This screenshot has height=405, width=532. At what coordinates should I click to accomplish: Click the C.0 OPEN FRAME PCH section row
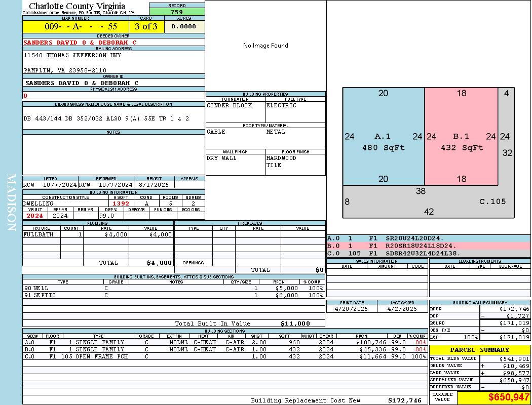point(224,356)
